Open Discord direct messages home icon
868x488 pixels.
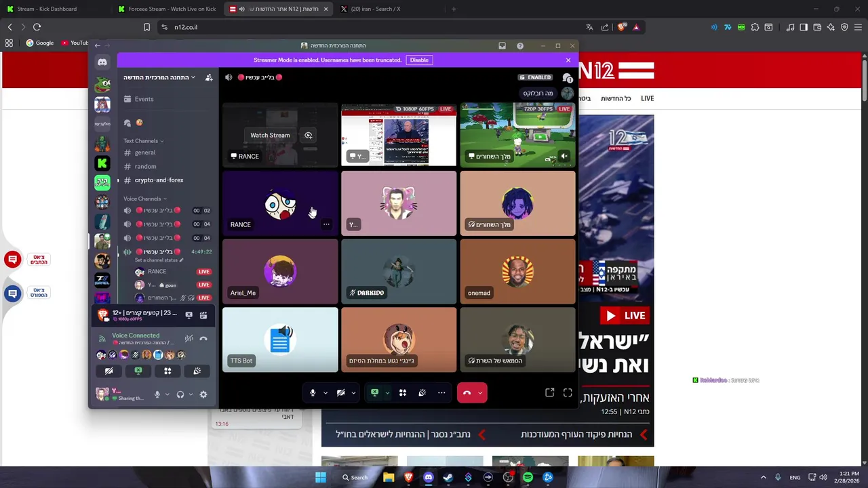coord(102,62)
